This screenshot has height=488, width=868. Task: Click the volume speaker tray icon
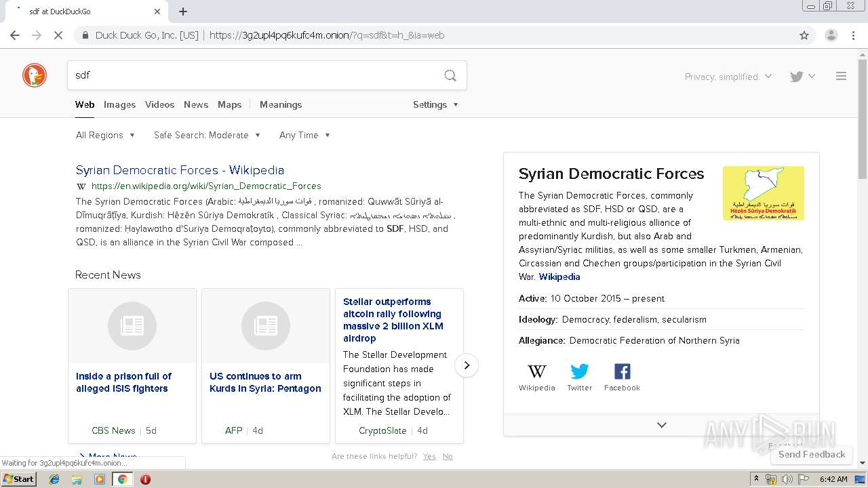(x=787, y=479)
